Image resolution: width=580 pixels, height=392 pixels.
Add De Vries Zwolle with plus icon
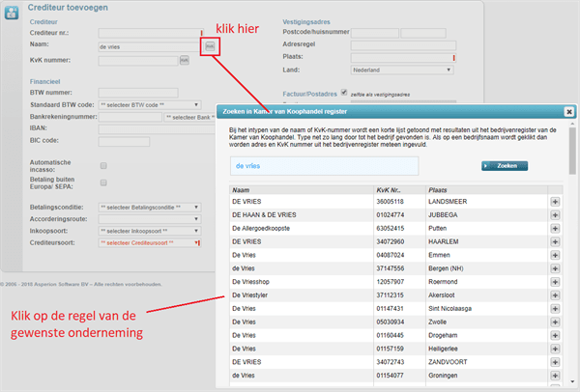click(555, 322)
